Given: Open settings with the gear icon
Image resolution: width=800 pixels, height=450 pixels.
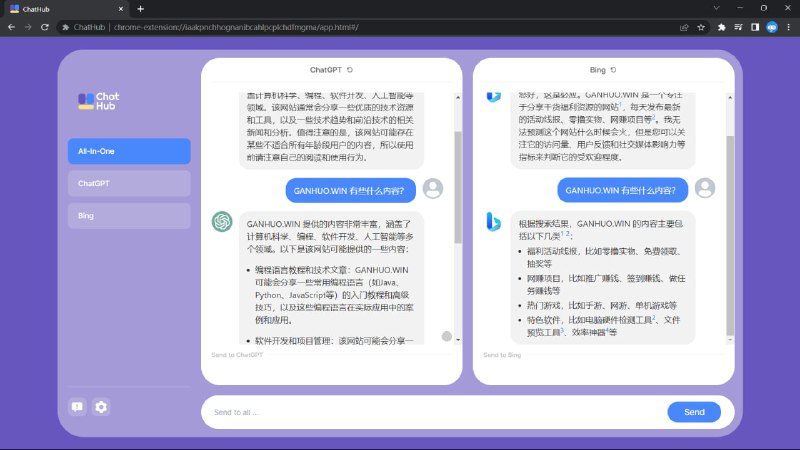Looking at the screenshot, I should point(101,407).
